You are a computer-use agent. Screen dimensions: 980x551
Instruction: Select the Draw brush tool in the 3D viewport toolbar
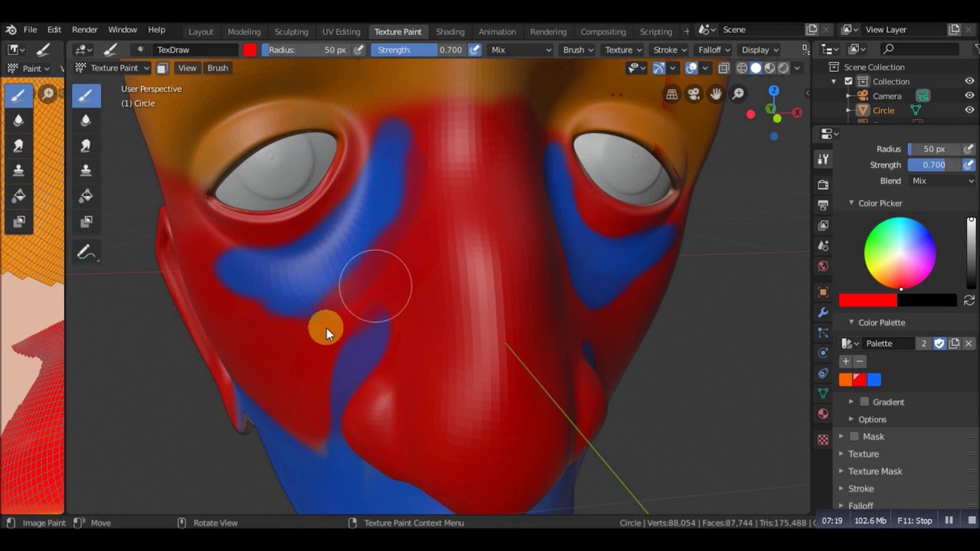[86, 96]
